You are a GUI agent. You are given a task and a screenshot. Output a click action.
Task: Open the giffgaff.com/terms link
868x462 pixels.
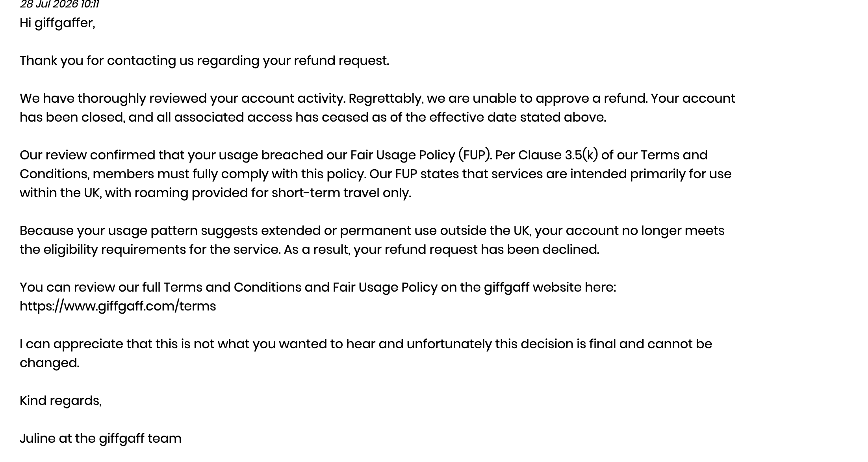[118, 306]
